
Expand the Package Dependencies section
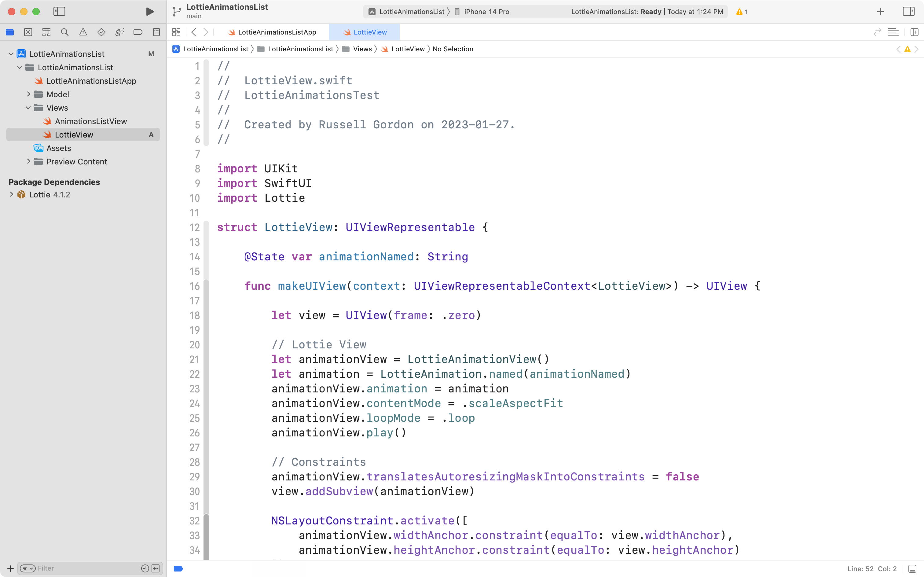pos(11,195)
